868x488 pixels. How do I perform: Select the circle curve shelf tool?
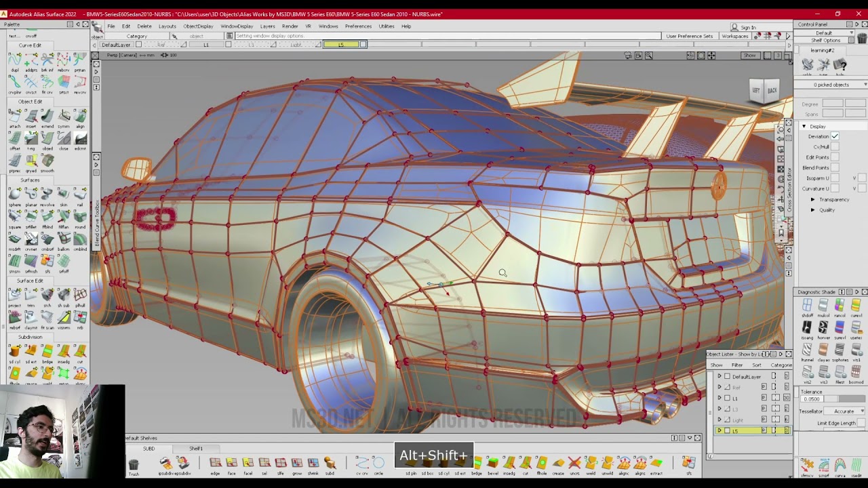tap(378, 465)
